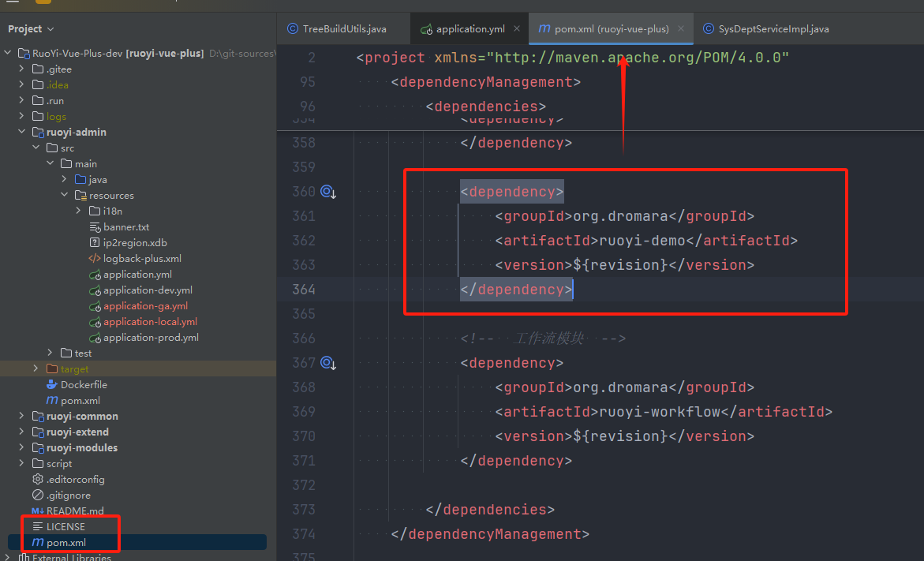924x561 pixels.
Task: Click ${revision} version on line 370
Action: (x=620, y=436)
